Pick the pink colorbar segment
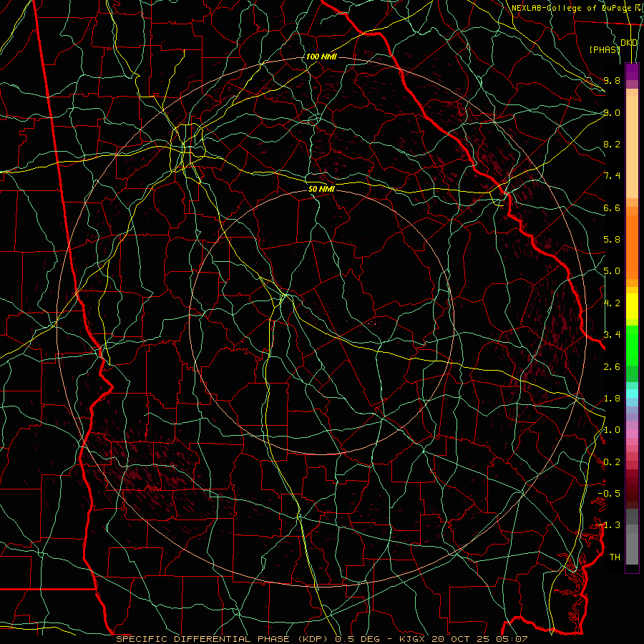The image size is (644, 644). pyautogui.click(x=632, y=434)
